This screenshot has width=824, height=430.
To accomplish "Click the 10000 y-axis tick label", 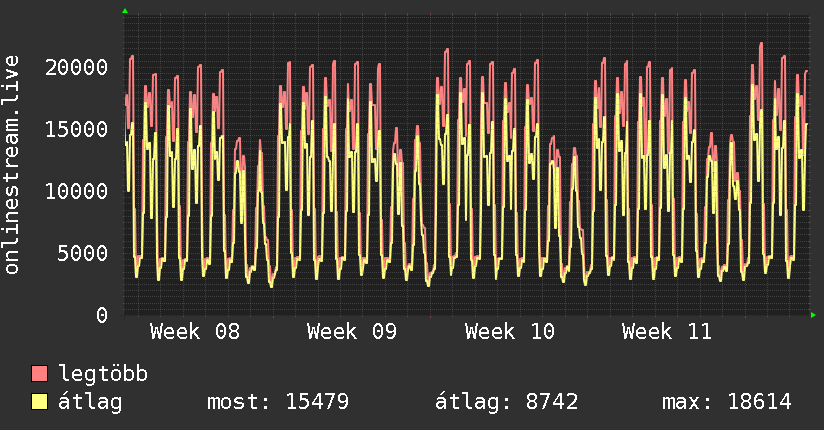I will [x=76, y=191].
